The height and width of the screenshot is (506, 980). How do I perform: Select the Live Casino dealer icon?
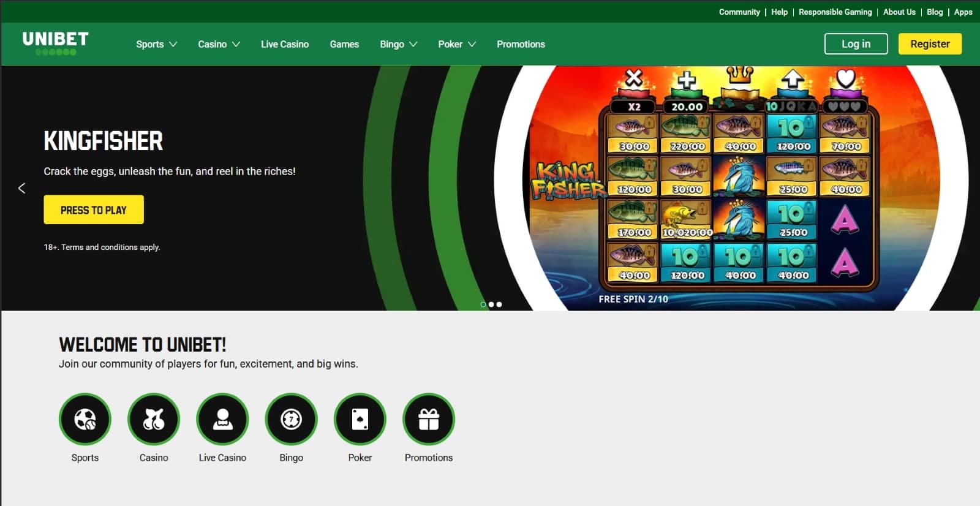pos(222,419)
